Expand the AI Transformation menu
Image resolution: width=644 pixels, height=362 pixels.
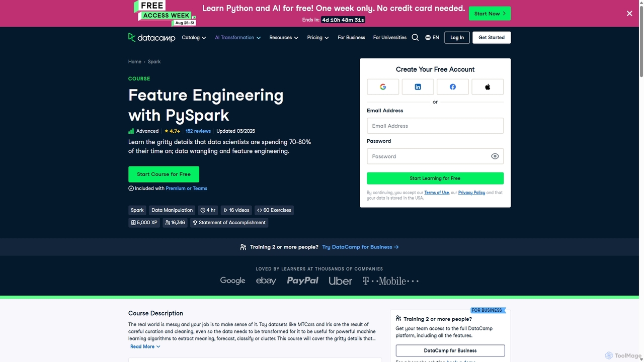point(237,37)
